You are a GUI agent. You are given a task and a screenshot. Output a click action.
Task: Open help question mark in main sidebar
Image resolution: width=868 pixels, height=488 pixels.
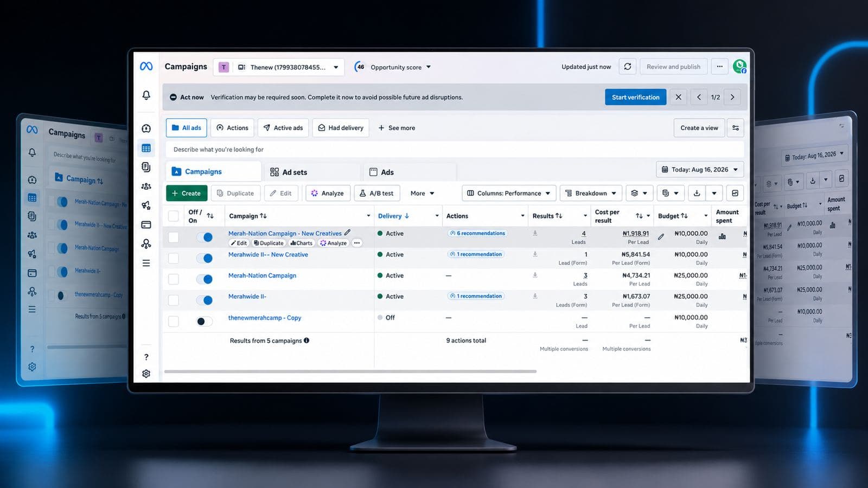click(x=146, y=357)
